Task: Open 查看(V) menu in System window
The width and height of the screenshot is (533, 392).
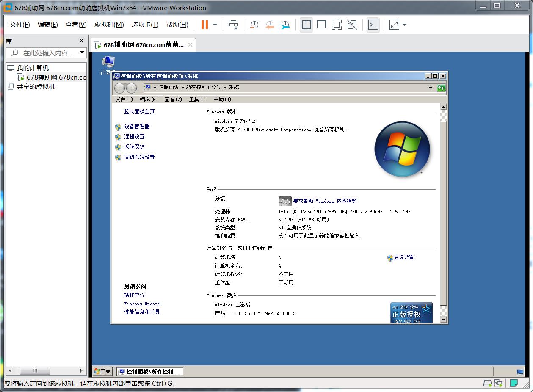Action: (173, 99)
